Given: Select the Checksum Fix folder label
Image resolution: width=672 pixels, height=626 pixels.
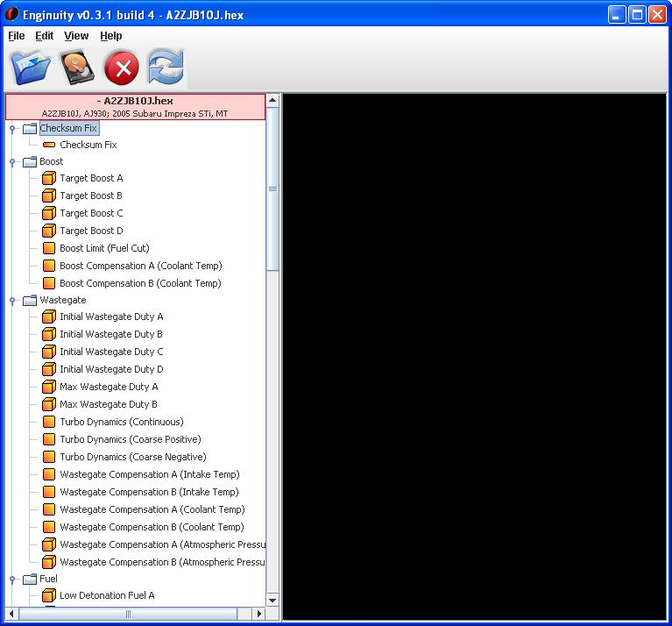Looking at the screenshot, I should coord(68,128).
